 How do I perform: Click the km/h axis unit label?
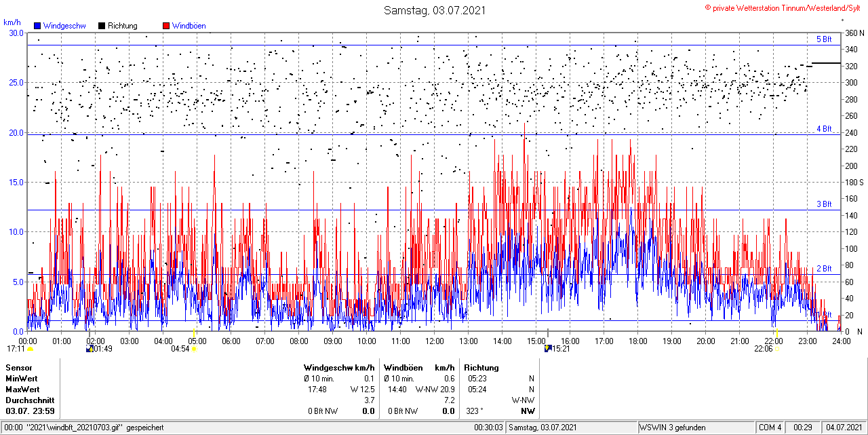click(12, 22)
